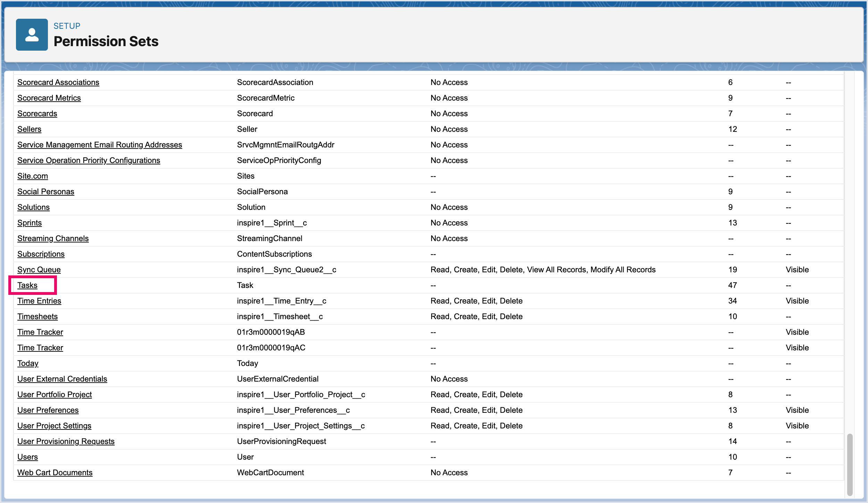Click the inspire1__Sync_Queue2__c API name

tap(287, 270)
